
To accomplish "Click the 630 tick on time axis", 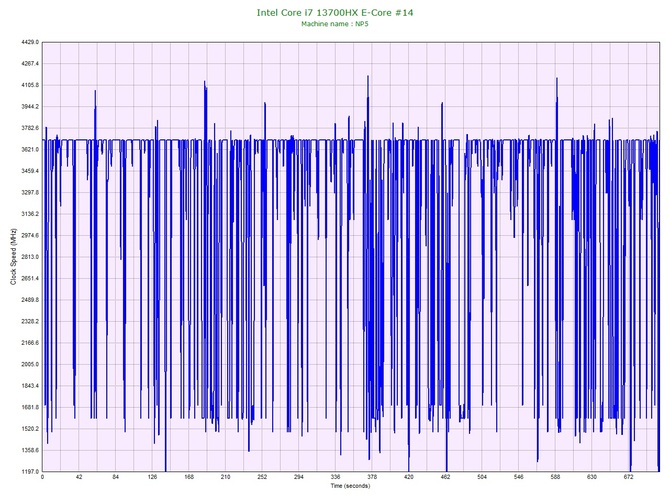I will pos(592,477).
